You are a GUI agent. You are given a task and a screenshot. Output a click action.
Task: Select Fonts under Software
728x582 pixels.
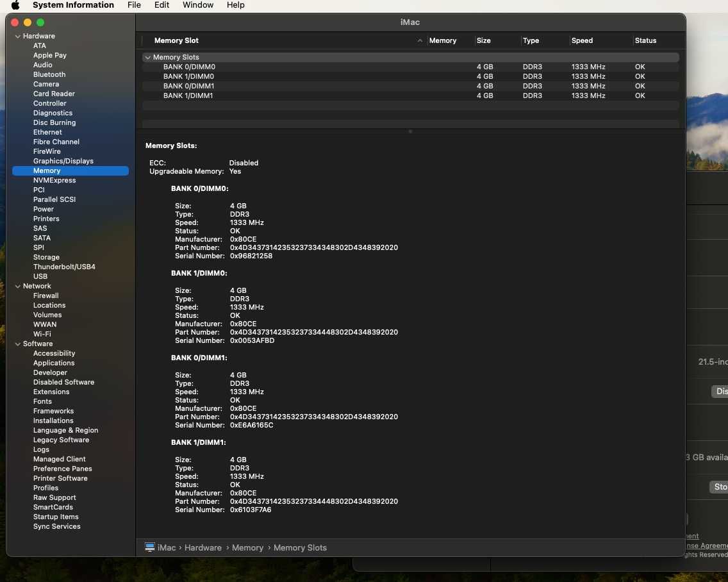tap(42, 401)
